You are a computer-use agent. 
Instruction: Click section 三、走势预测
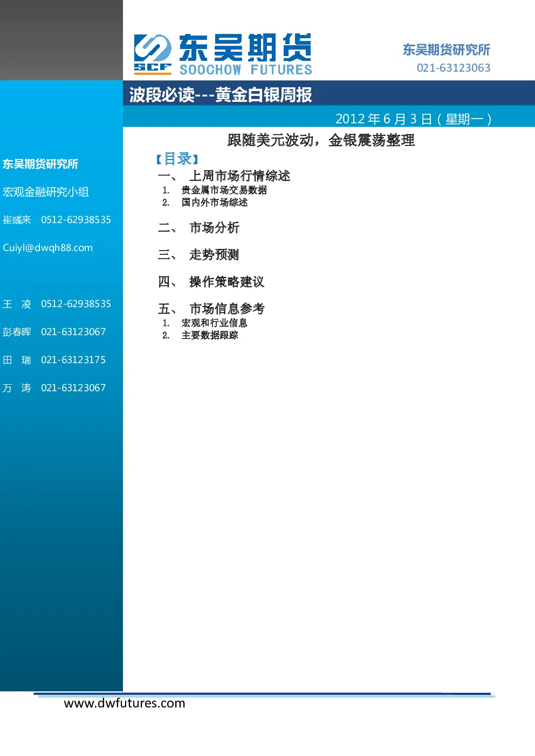click(x=198, y=254)
